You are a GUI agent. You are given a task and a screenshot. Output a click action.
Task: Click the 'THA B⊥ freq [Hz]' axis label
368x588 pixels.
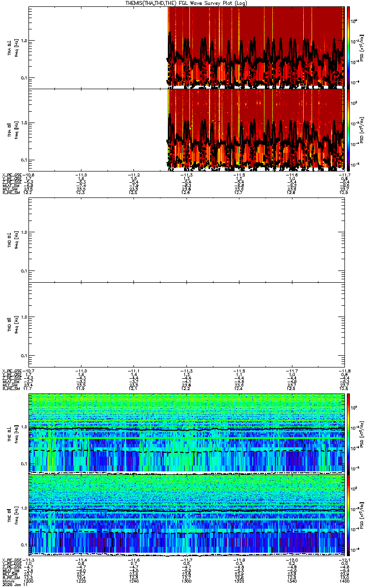[x=12, y=48]
